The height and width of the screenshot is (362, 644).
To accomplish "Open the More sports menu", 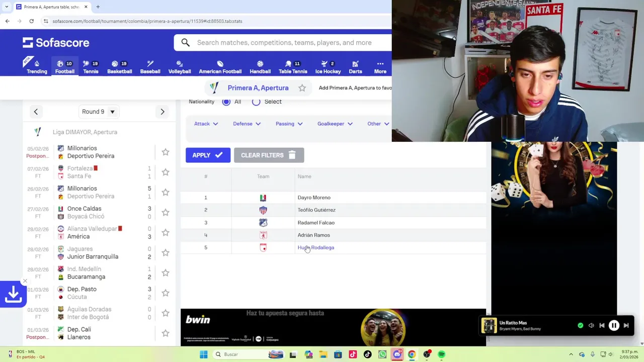I will click(380, 67).
